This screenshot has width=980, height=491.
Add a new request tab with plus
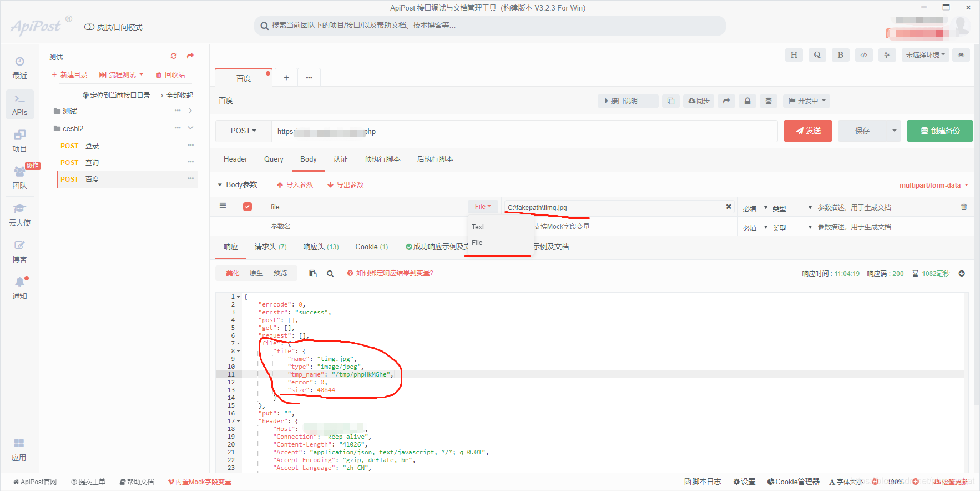286,78
